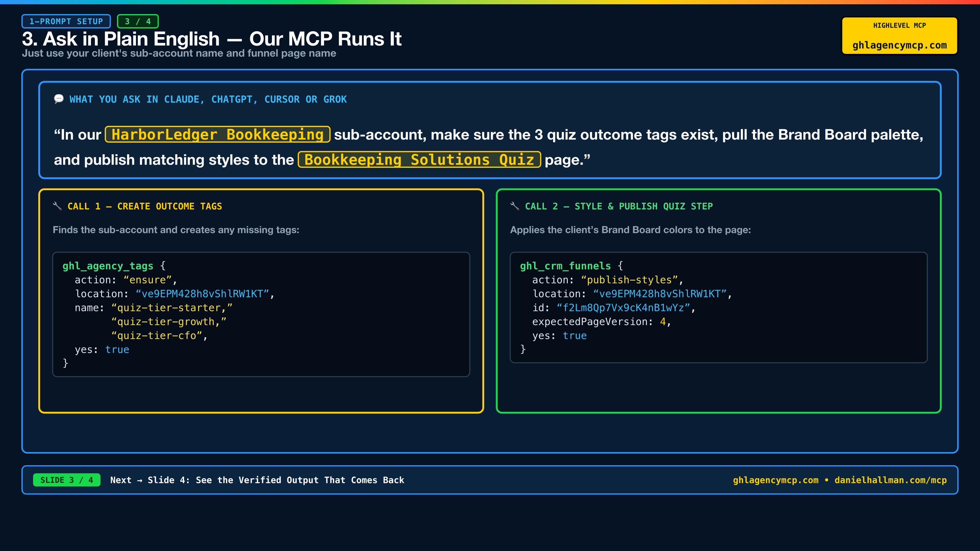980x551 pixels.
Task: Click the "quiz-tier-cfo" tag name
Action: (157, 336)
